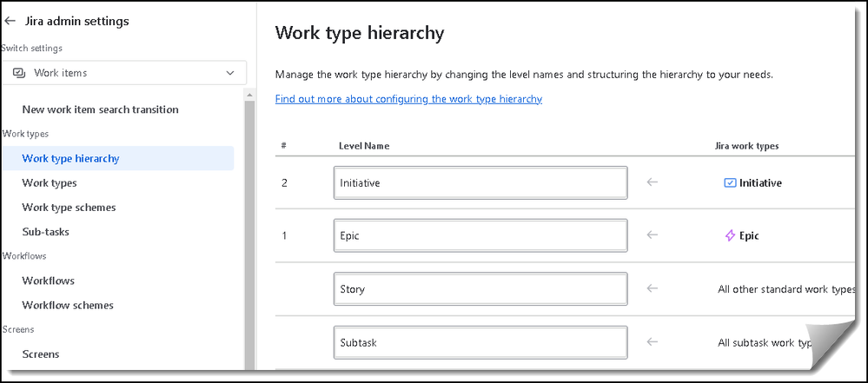Image resolution: width=868 pixels, height=383 pixels.
Task: Click the Jira work types column header
Action: coord(746,146)
